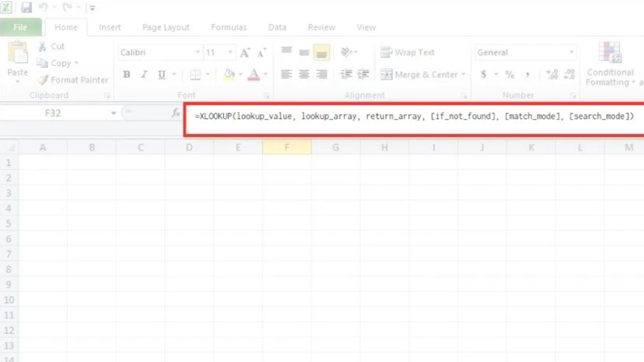Open the Page Layout tab
This screenshot has height=362, width=644.
coord(166,27)
